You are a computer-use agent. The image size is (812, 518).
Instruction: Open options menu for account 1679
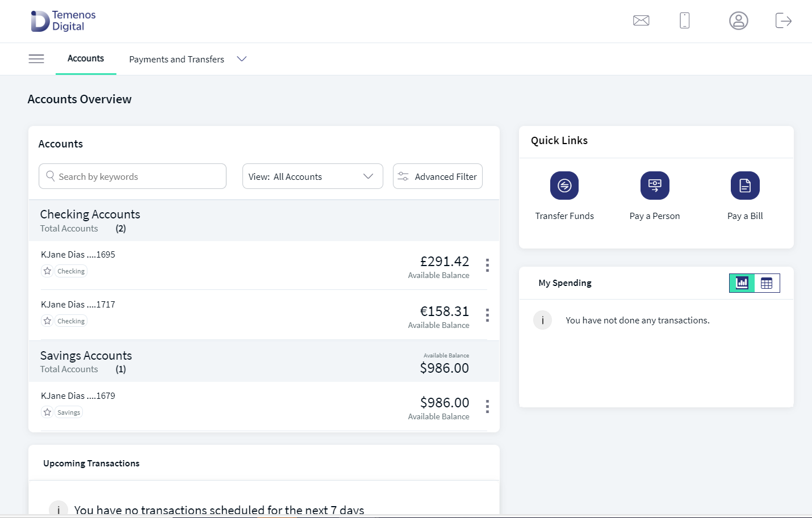pos(487,406)
